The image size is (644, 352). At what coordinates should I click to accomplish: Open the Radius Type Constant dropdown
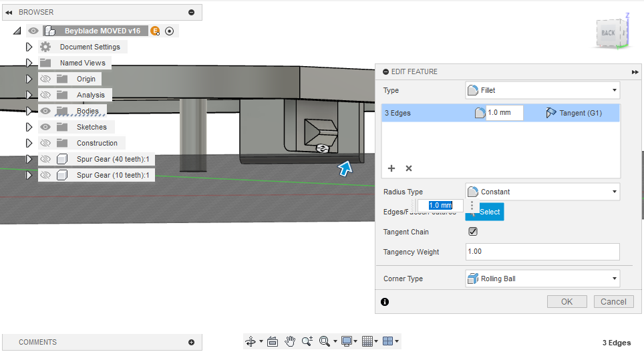tap(542, 192)
